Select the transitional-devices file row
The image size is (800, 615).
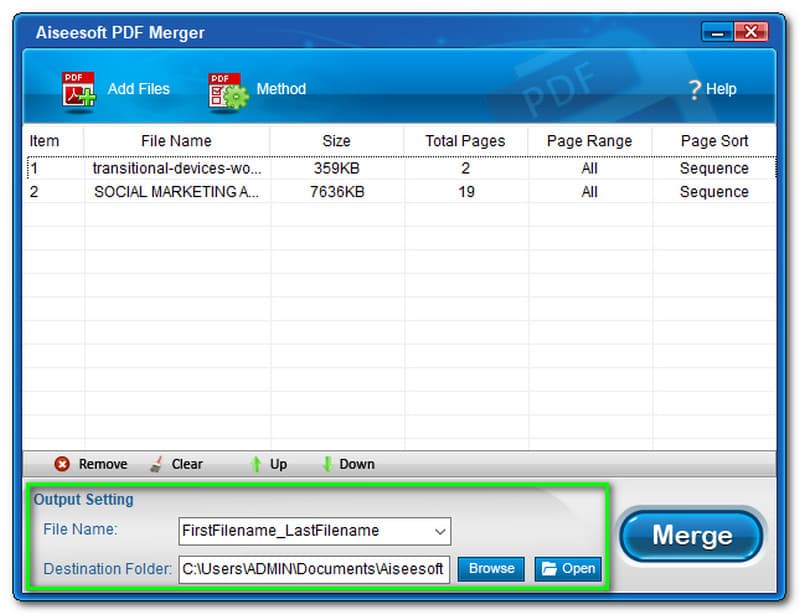pyautogui.click(x=176, y=169)
